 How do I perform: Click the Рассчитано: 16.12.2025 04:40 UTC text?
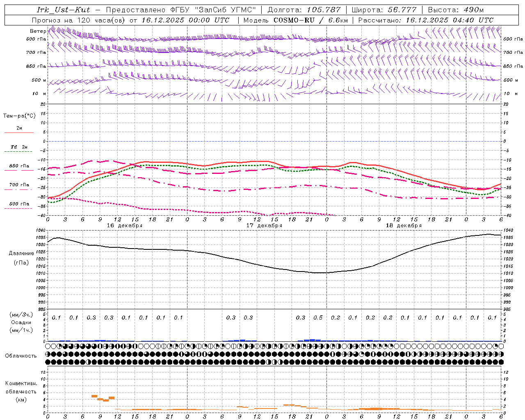(426, 20)
